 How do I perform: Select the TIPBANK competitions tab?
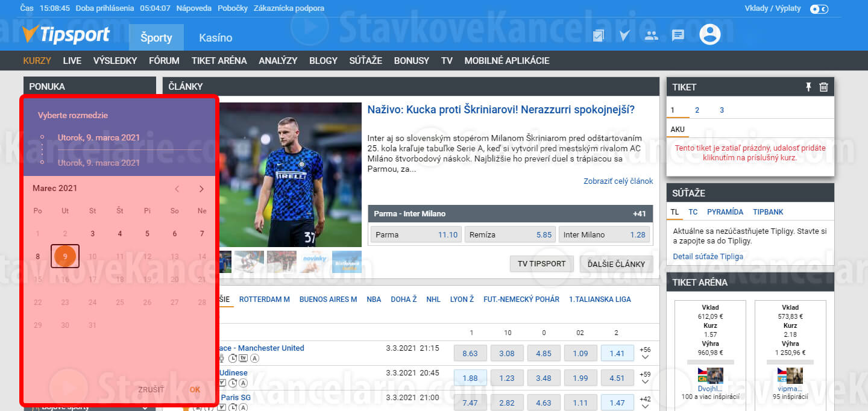[768, 212]
